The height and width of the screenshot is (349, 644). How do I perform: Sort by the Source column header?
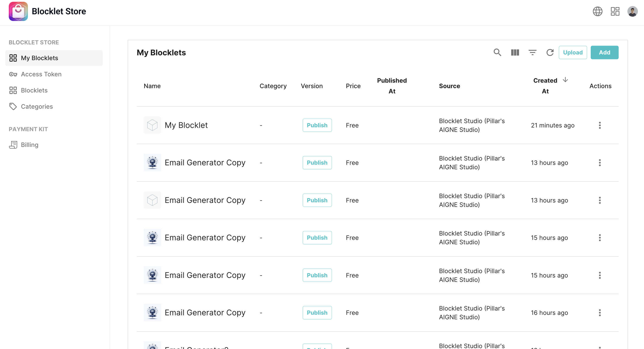pyautogui.click(x=449, y=86)
